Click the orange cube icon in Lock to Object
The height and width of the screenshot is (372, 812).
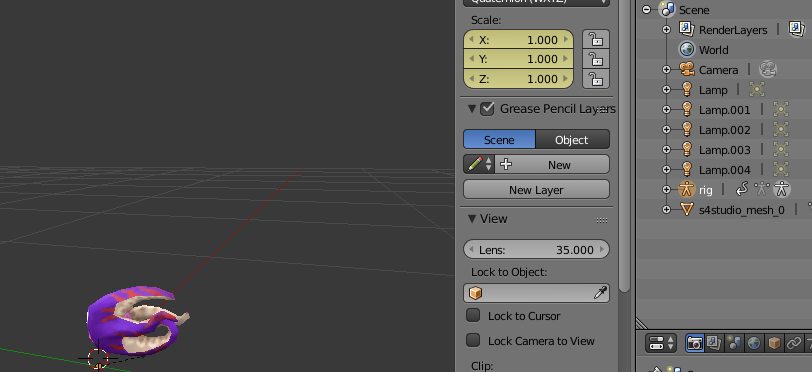click(x=475, y=293)
